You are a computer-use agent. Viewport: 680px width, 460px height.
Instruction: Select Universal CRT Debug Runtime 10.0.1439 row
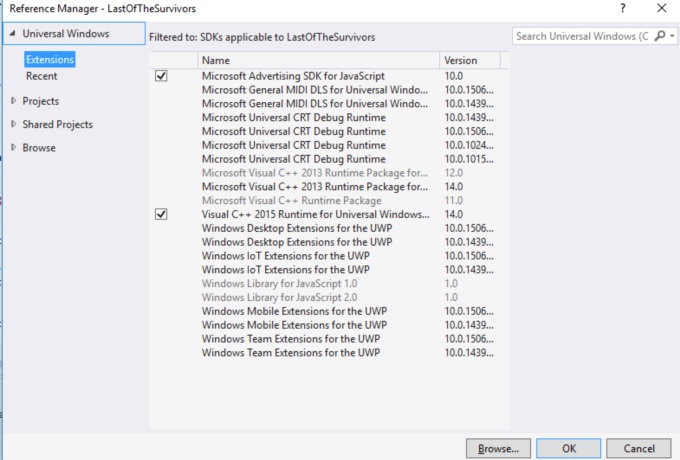(x=329, y=117)
